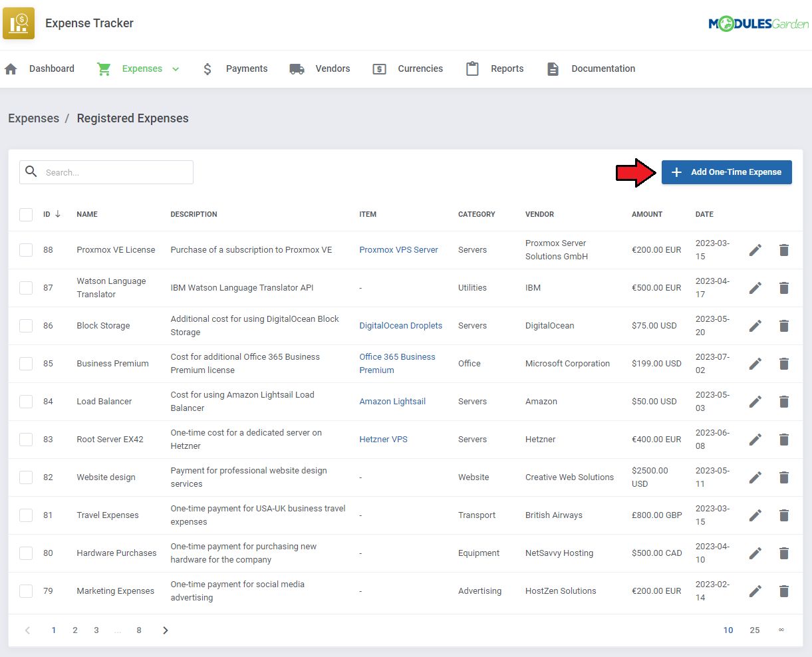The image size is (812, 657).
Task: Delete the Business Premium expense
Action: tap(784, 364)
